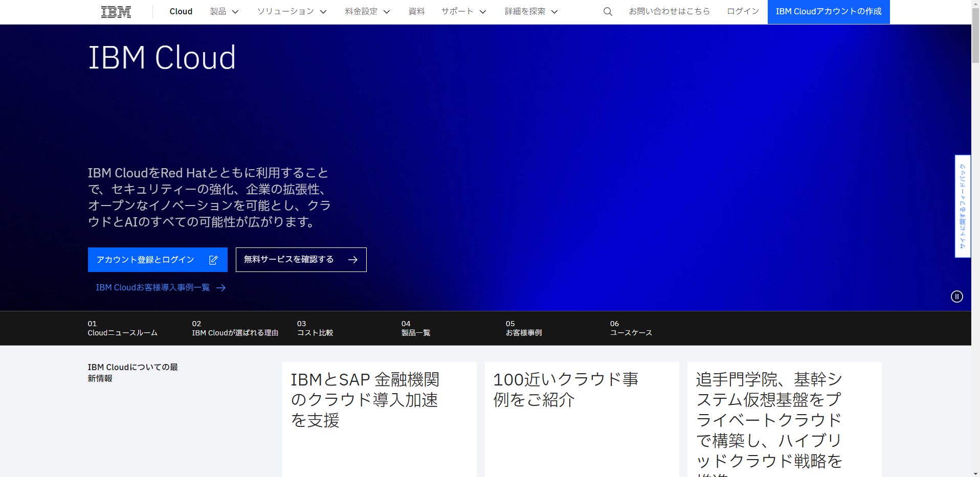Open the サイトに関するフィードバック side tab
The image size is (980, 477).
pyautogui.click(x=963, y=207)
